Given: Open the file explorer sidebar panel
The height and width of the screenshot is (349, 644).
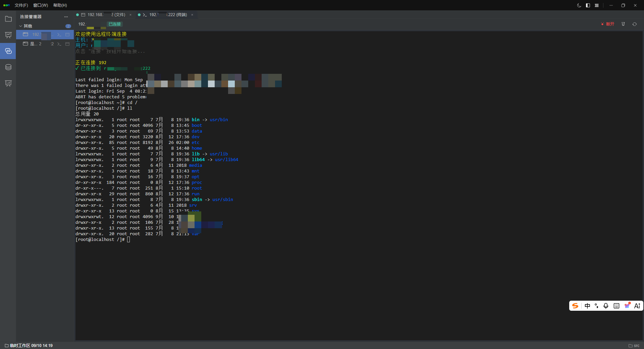Looking at the screenshot, I should (x=8, y=19).
